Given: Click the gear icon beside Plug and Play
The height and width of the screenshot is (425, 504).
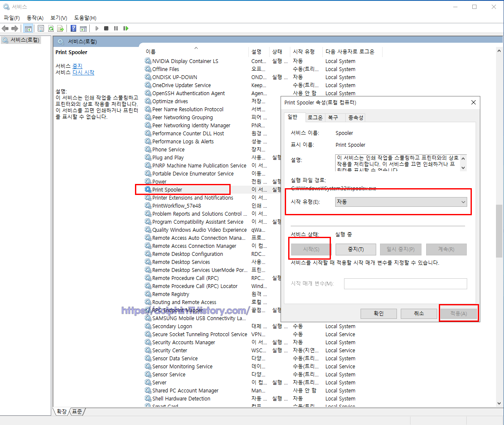Looking at the screenshot, I should (x=148, y=157).
